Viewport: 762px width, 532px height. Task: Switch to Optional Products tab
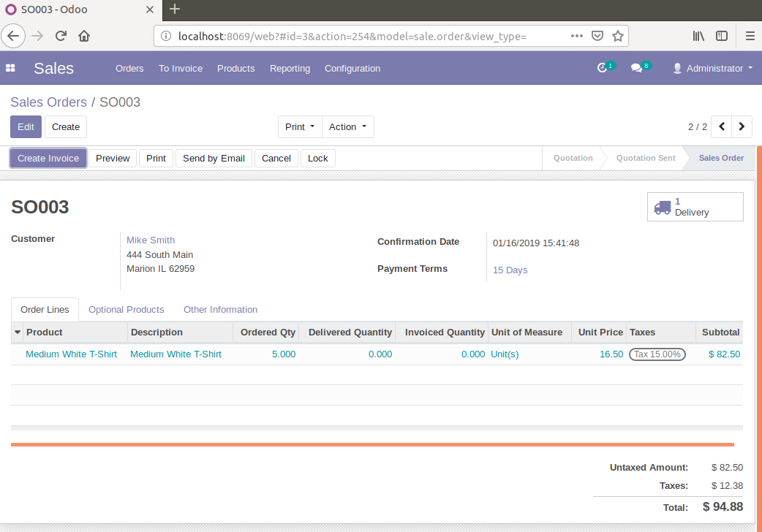[127, 310]
